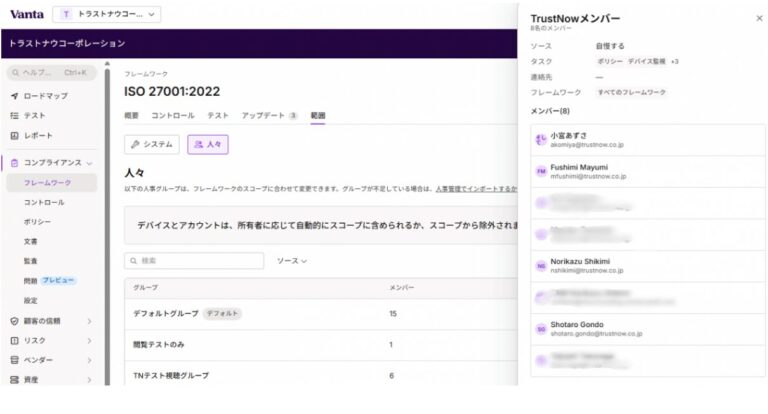Open レポート in the sidebar
This screenshot has width=768, height=414.
tap(38, 135)
